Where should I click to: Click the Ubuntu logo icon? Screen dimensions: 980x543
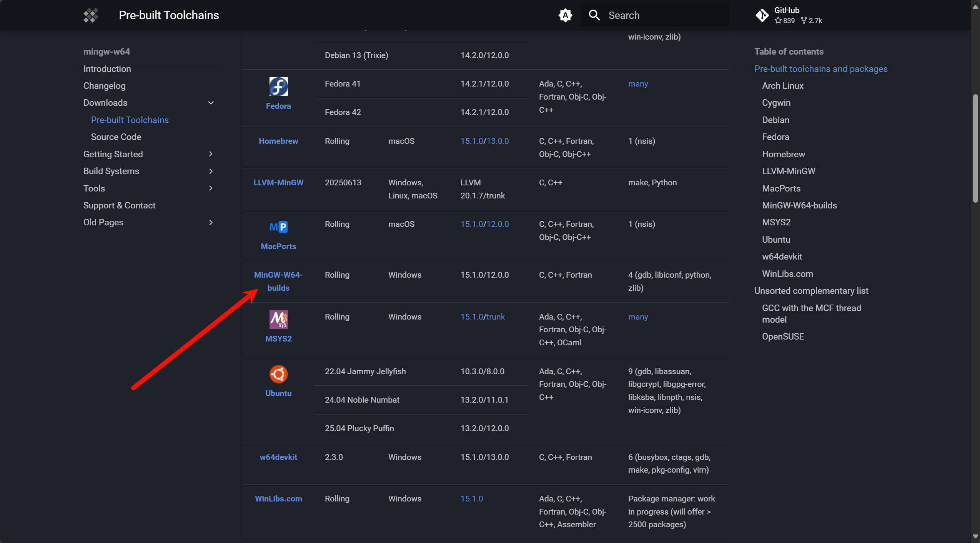(278, 374)
